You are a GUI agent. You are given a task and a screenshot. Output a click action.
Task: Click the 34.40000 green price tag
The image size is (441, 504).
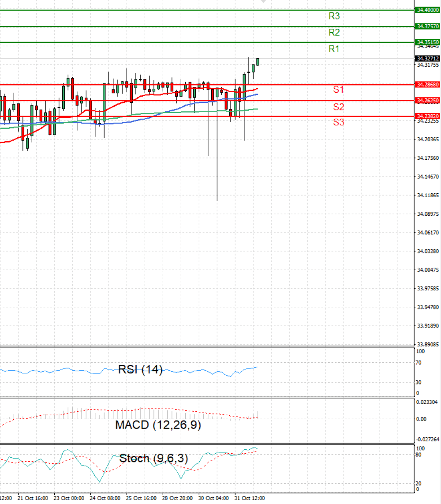(x=427, y=10)
